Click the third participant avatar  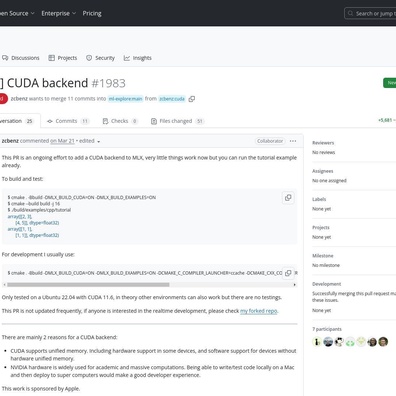click(339, 342)
